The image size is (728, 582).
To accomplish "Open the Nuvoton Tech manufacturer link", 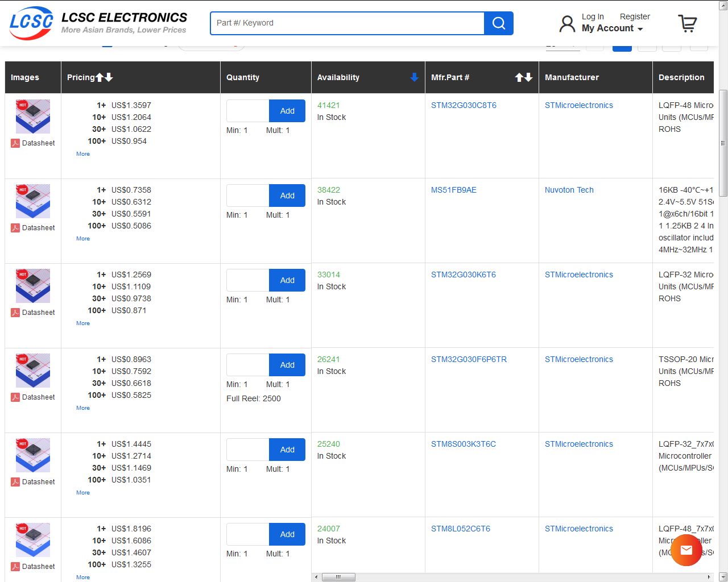I will (x=569, y=190).
